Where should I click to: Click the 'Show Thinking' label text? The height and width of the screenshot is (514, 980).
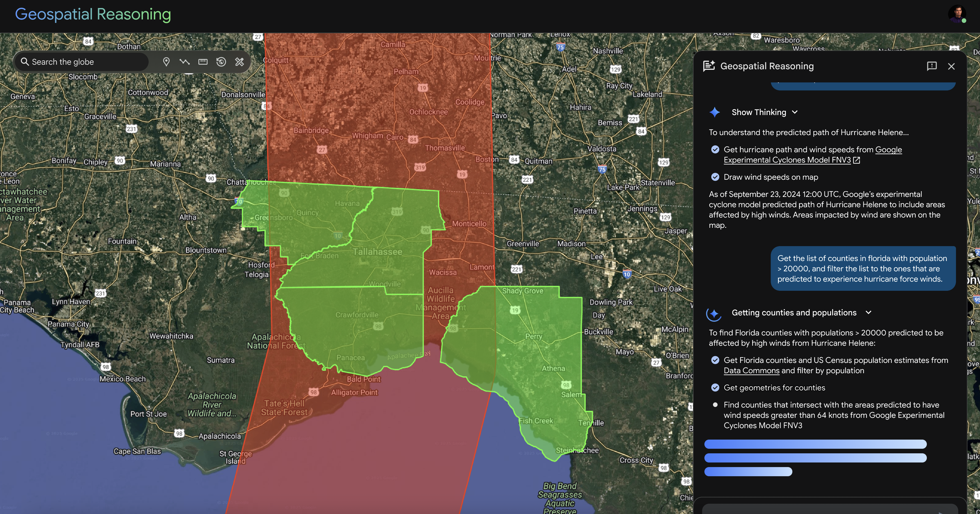[759, 112]
